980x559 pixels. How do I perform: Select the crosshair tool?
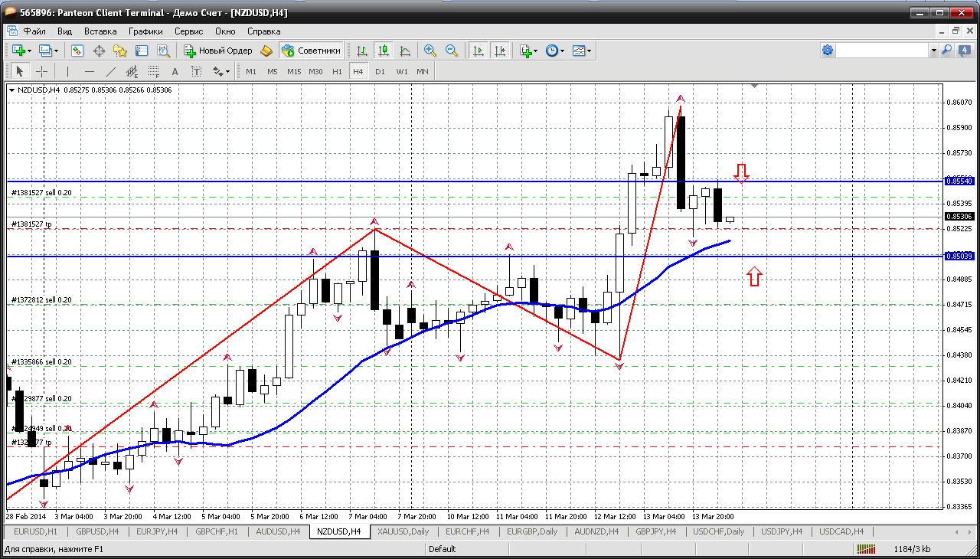41,71
